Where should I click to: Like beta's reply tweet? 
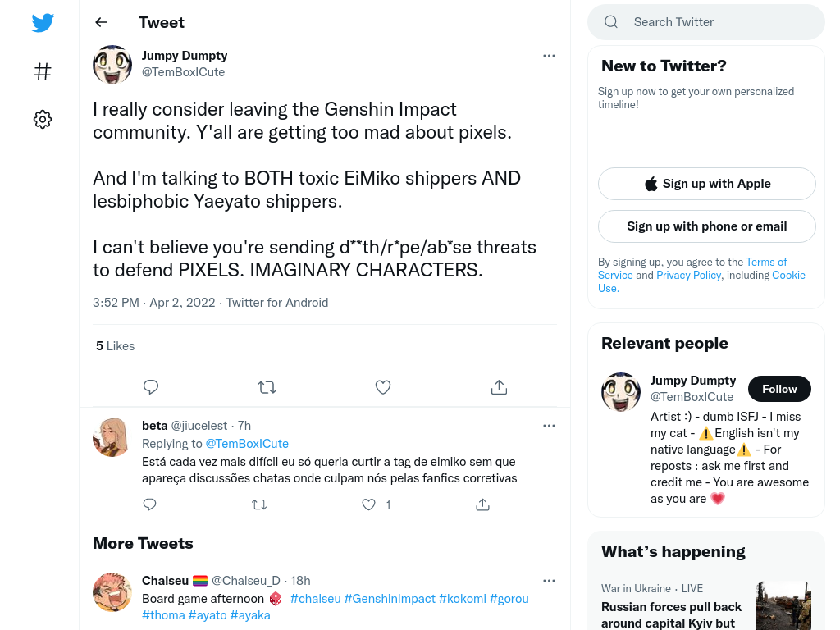[368, 504]
